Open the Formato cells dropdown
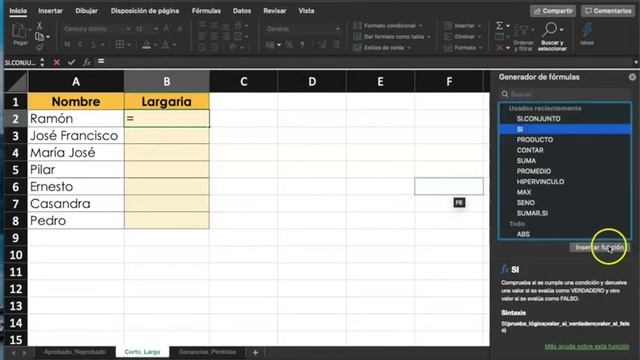Image resolution: width=640 pixels, height=360 pixels. coord(480,48)
